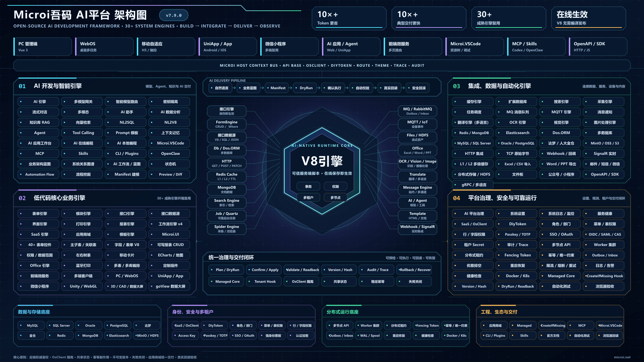Select the 10×+ Token 更省 stat card
This screenshot has width=644, height=362.
click(x=349, y=19)
